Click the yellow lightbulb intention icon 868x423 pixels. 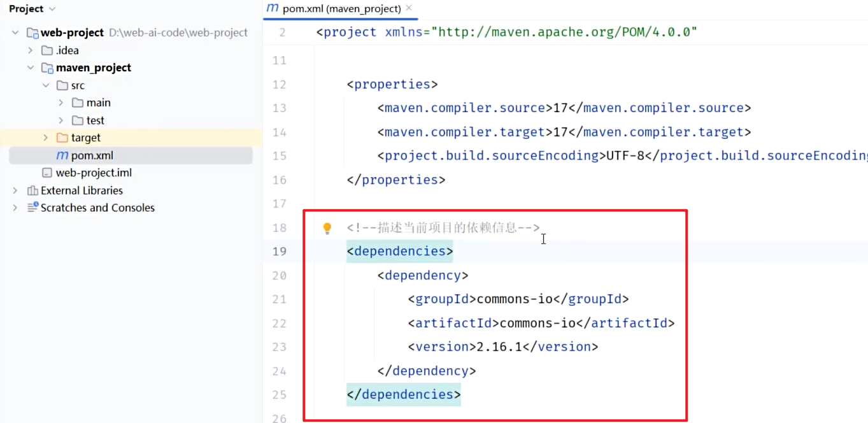pos(327,228)
